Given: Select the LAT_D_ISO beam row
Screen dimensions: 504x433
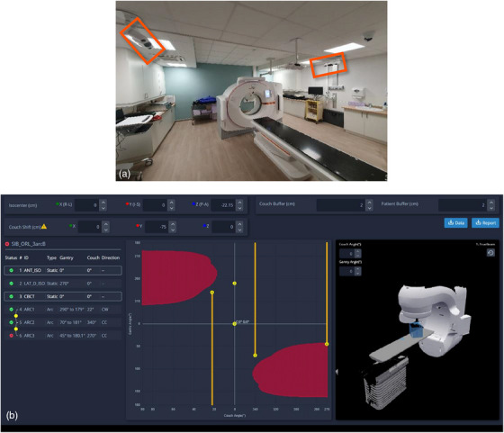Looking at the screenshot, I should point(63,284).
